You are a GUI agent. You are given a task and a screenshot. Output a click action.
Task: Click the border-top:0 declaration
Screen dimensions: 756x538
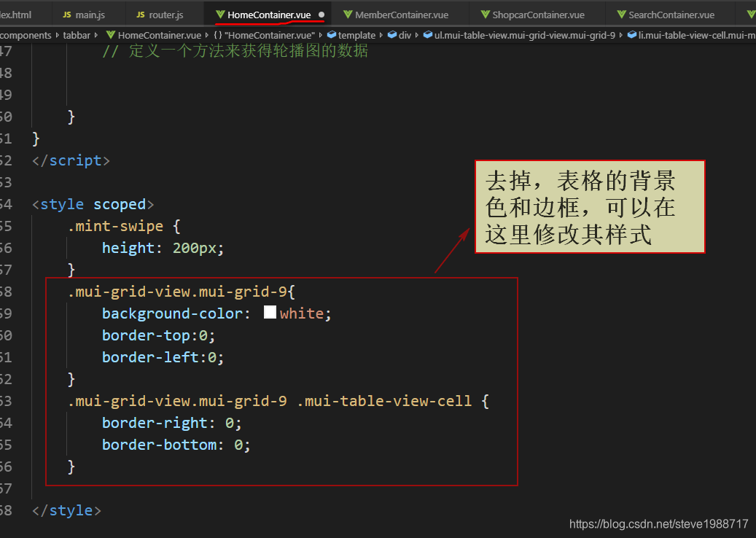[x=159, y=335]
